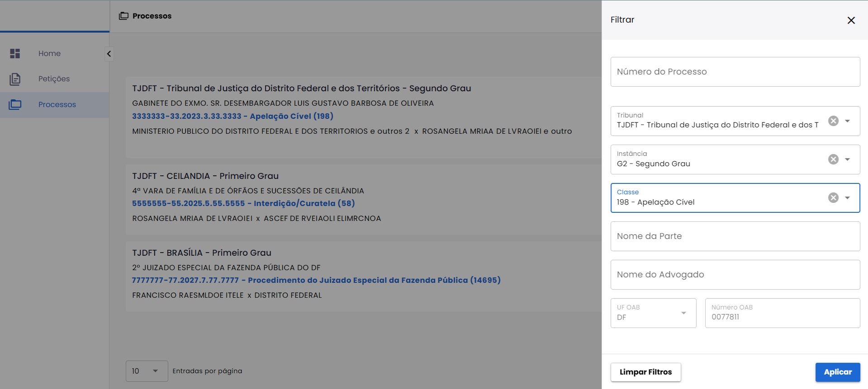
Task: Open process 7777777-77.2027.7.77.7777 Juizado Especial link
Action: [x=316, y=280]
